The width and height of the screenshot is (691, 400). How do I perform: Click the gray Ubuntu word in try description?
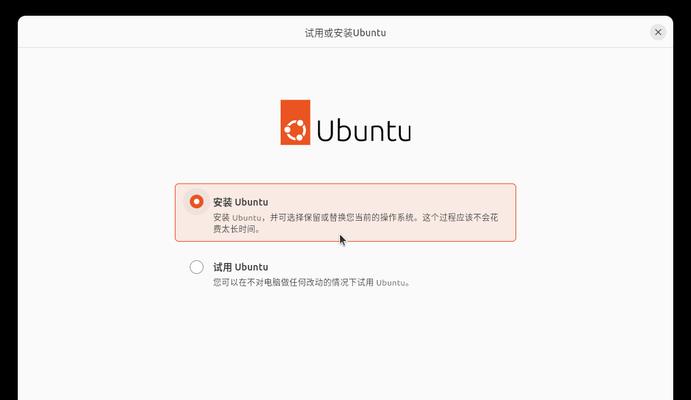(390, 283)
